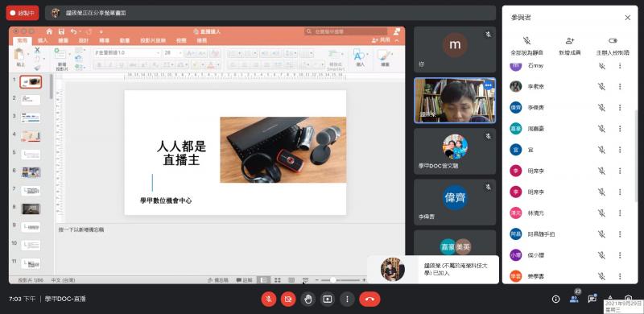644x314 pixels.
Task: Open the 設計 ribbon tab in PowerPoint
Action: [84, 41]
